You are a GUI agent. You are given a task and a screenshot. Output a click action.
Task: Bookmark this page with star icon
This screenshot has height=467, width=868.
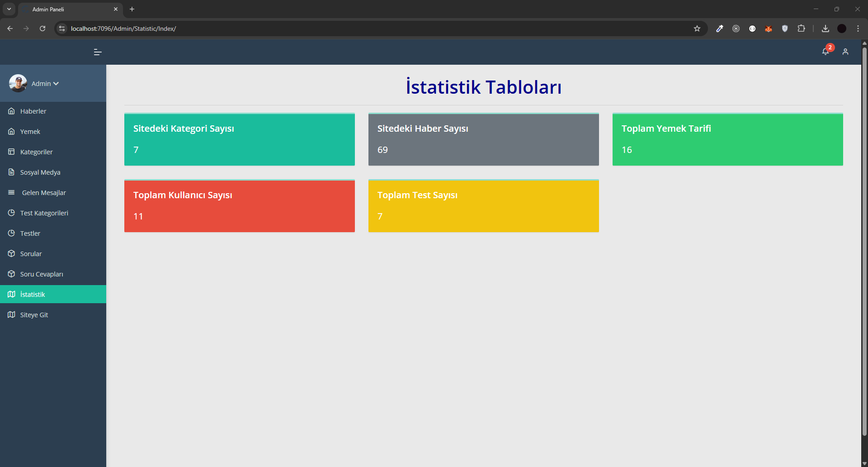click(x=697, y=29)
